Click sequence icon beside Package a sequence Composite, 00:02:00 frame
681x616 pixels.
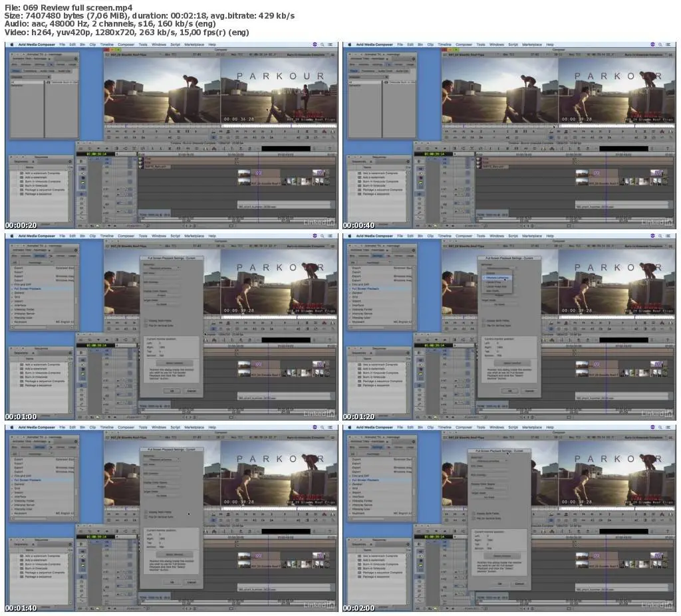359,573
